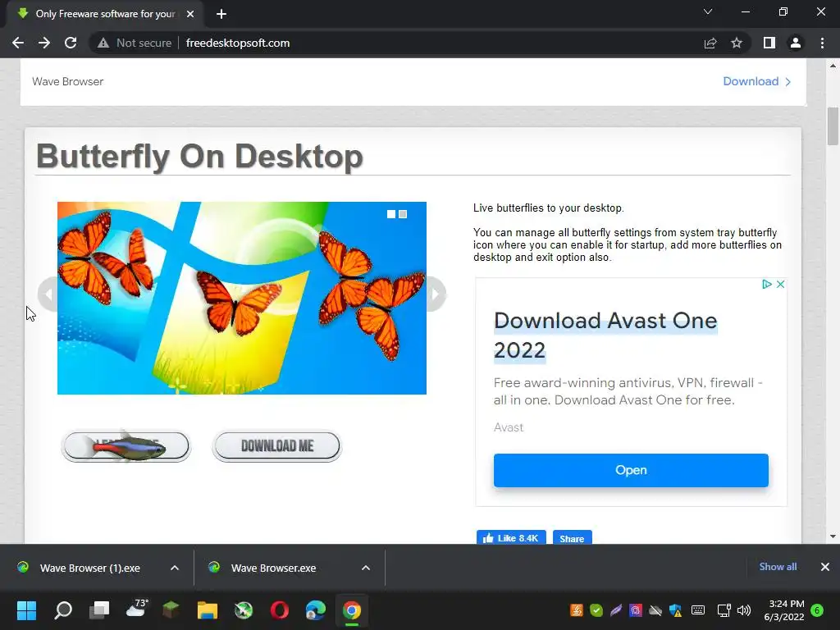Open Chrome side panel icon
The image size is (840, 630).
[x=769, y=43]
